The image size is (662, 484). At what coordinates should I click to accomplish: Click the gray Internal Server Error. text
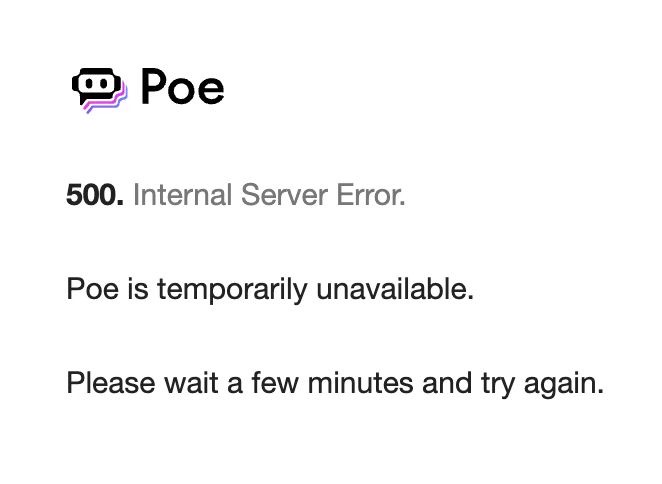click(269, 195)
